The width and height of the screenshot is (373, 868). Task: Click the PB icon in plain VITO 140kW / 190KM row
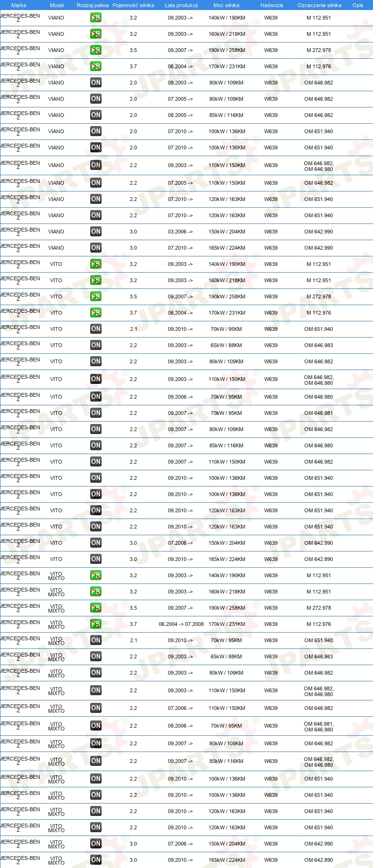(x=96, y=264)
